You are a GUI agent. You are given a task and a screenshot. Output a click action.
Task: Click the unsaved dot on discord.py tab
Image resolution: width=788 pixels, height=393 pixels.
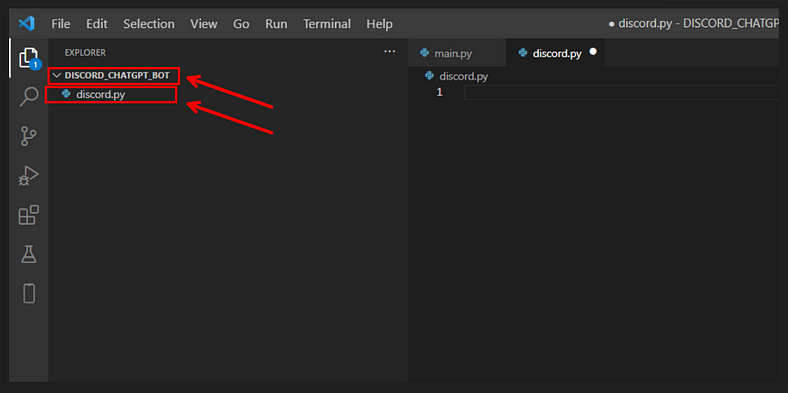[x=593, y=52]
